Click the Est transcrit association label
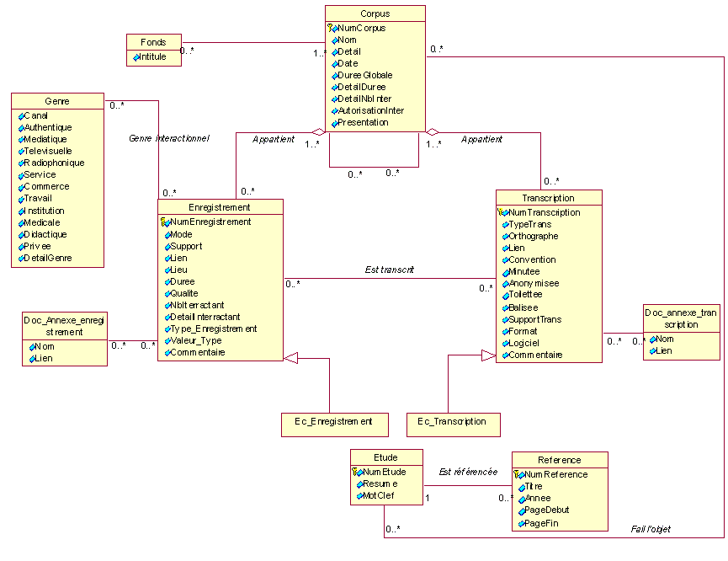Image resolution: width=728 pixels, height=561 pixels. click(x=389, y=270)
